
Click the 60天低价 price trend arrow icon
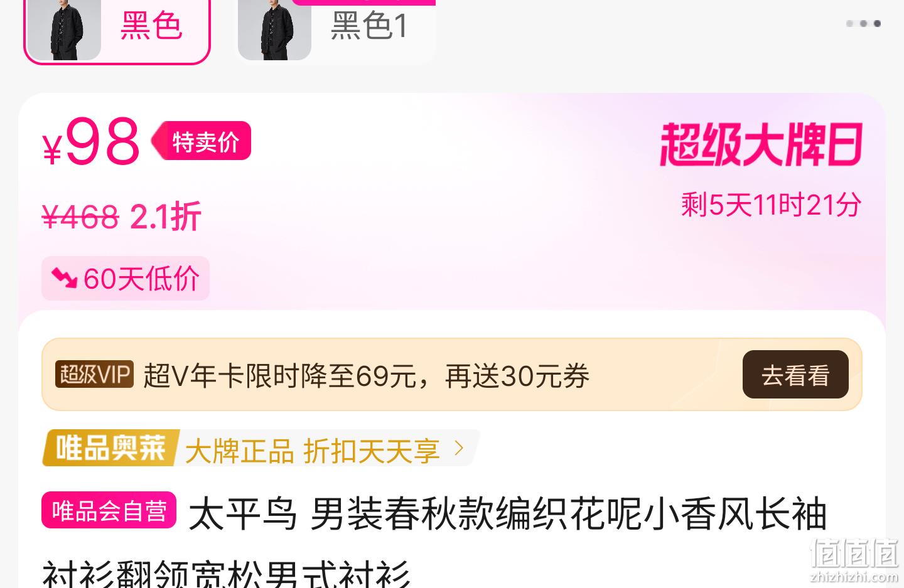click(64, 278)
